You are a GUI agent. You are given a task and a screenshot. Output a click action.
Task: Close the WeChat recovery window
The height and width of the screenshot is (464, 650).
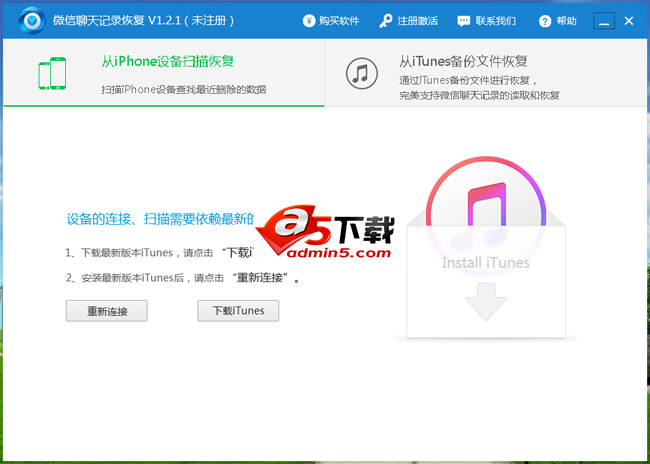click(x=629, y=21)
